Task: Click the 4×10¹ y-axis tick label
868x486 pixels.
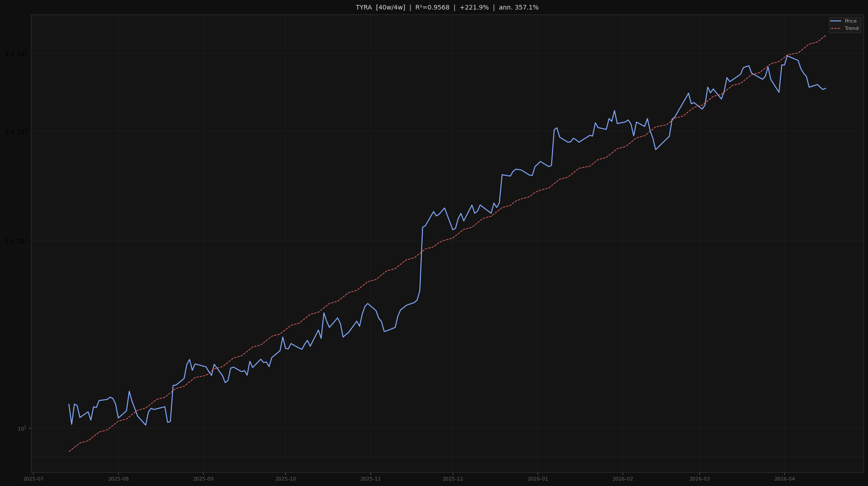Action: coord(16,54)
